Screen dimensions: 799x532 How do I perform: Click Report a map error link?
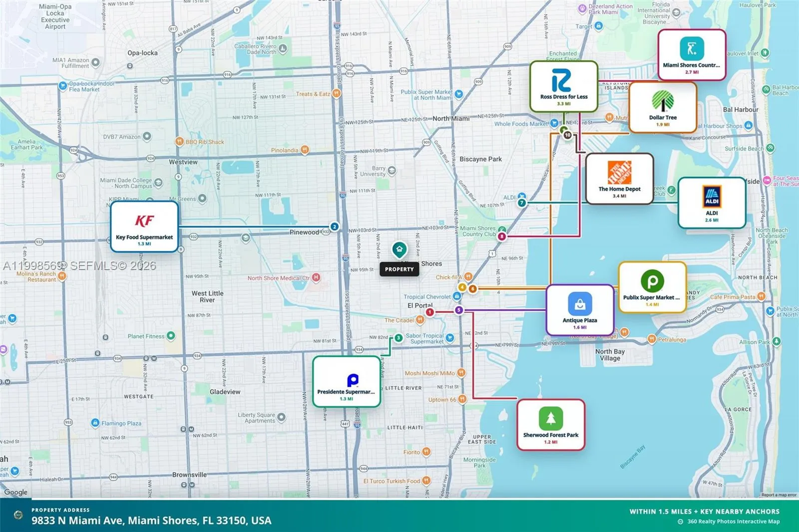(779, 495)
